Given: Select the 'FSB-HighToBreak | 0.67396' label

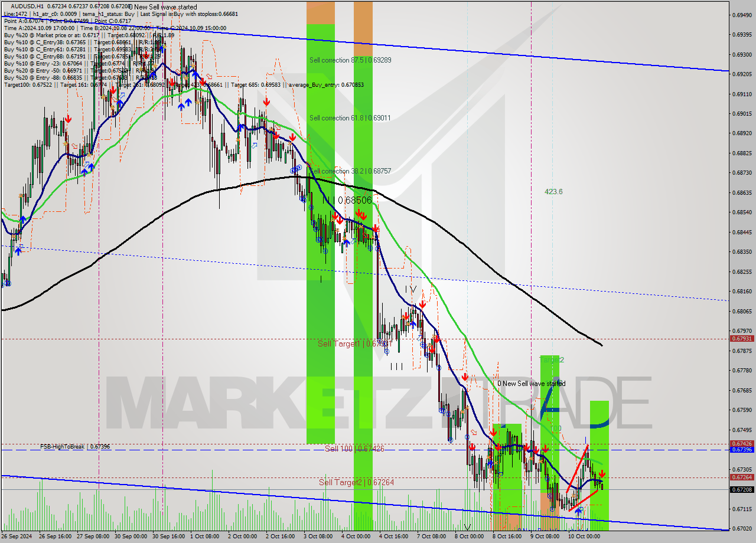Looking at the screenshot, I should [75, 447].
